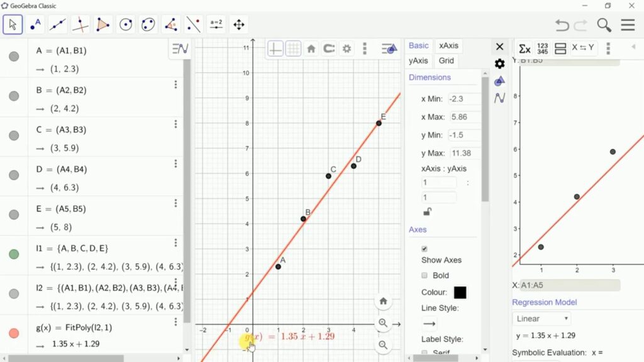Toggle grid display in graphics style bar

coord(293,49)
